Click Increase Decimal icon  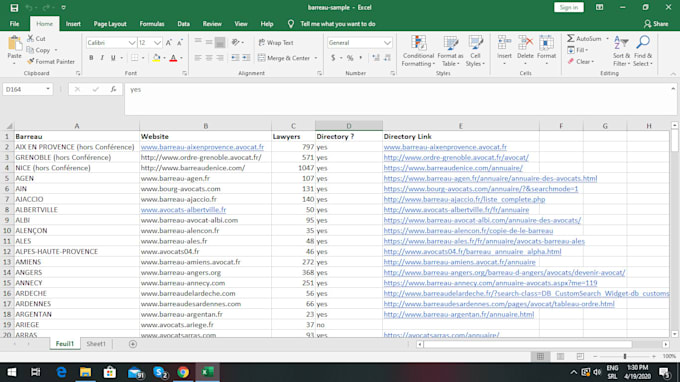(x=376, y=58)
